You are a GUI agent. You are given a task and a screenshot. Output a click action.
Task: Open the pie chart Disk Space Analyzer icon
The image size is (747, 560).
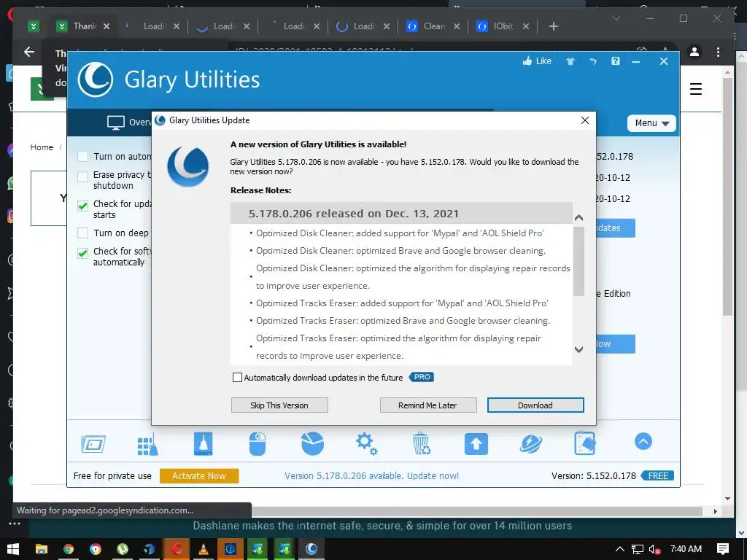pyautogui.click(x=312, y=443)
